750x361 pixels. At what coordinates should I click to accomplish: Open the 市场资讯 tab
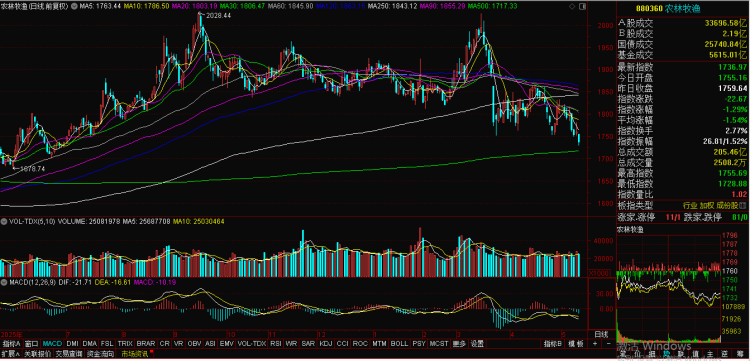tap(134, 354)
